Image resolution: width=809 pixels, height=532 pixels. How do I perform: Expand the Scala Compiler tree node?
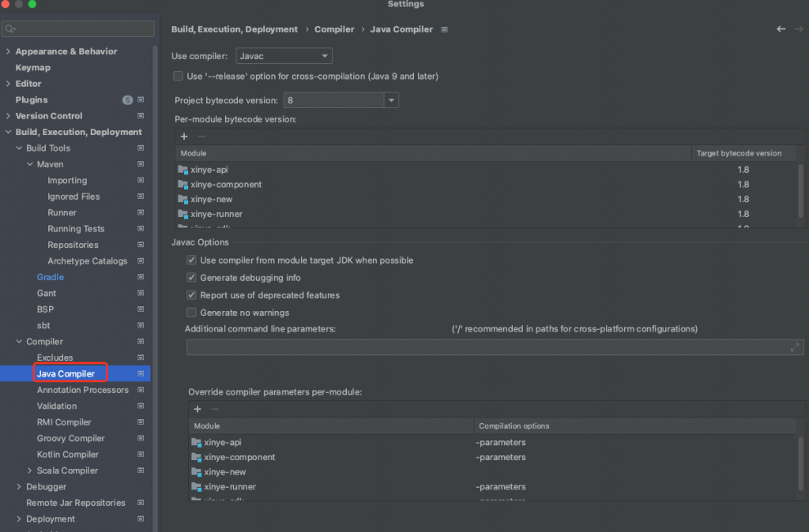(x=30, y=470)
